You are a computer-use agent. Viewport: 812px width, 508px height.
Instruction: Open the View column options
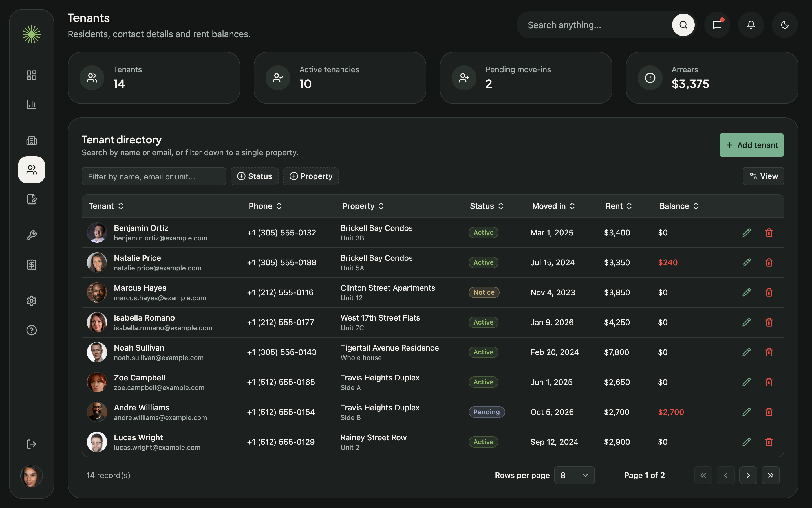click(x=763, y=176)
